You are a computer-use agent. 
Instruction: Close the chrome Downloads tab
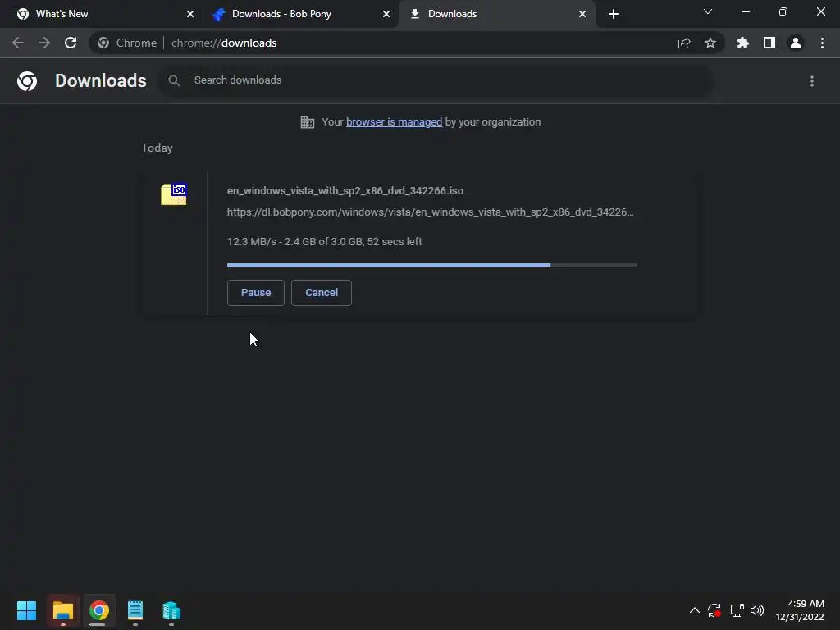click(x=582, y=14)
